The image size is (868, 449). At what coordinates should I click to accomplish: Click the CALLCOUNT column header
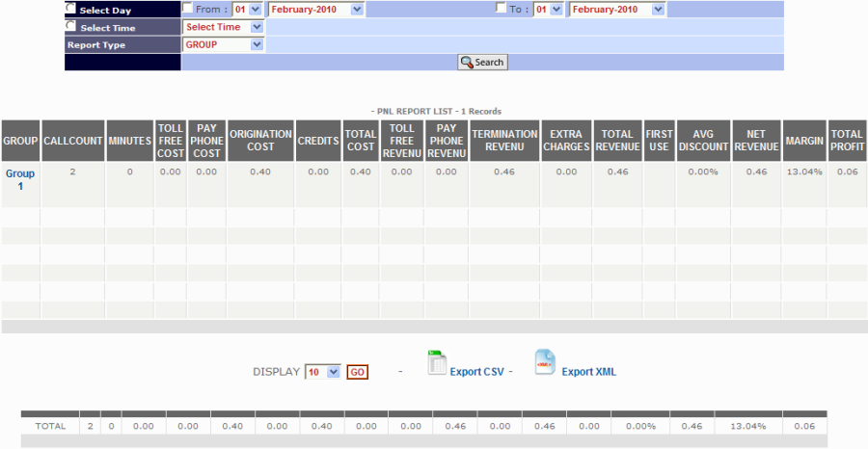[73, 141]
